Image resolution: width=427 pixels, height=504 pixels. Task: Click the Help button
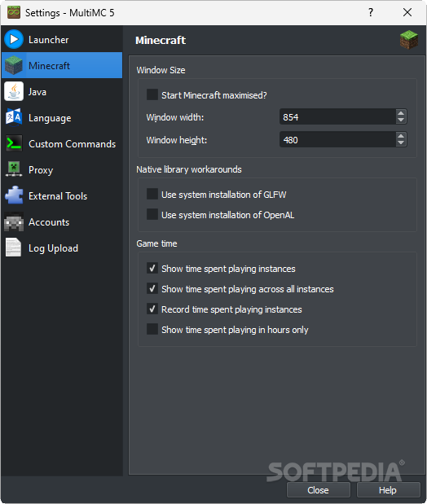click(x=388, y=490)
